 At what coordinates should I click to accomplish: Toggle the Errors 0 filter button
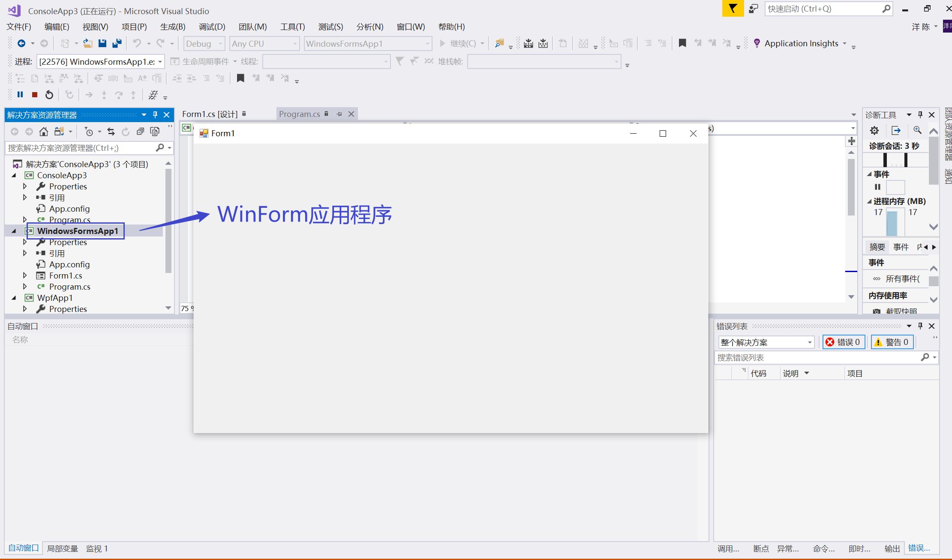coord(843,342)
